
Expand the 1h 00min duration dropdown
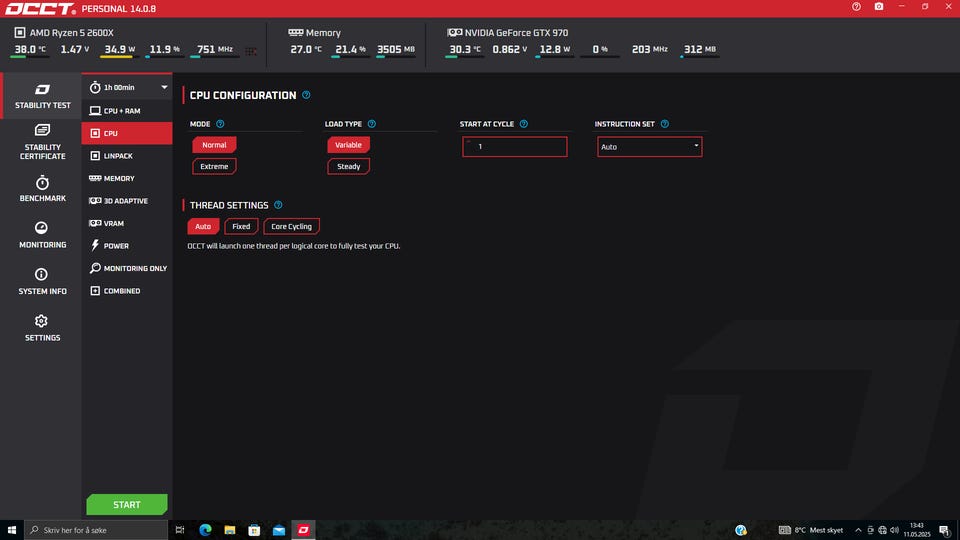(127, 88)
